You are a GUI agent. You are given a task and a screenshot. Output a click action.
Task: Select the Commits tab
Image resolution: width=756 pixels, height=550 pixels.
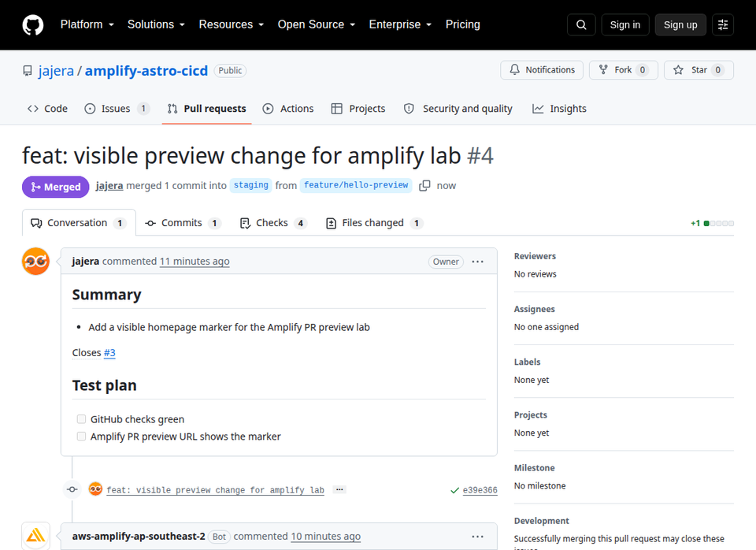click(183, 223)
